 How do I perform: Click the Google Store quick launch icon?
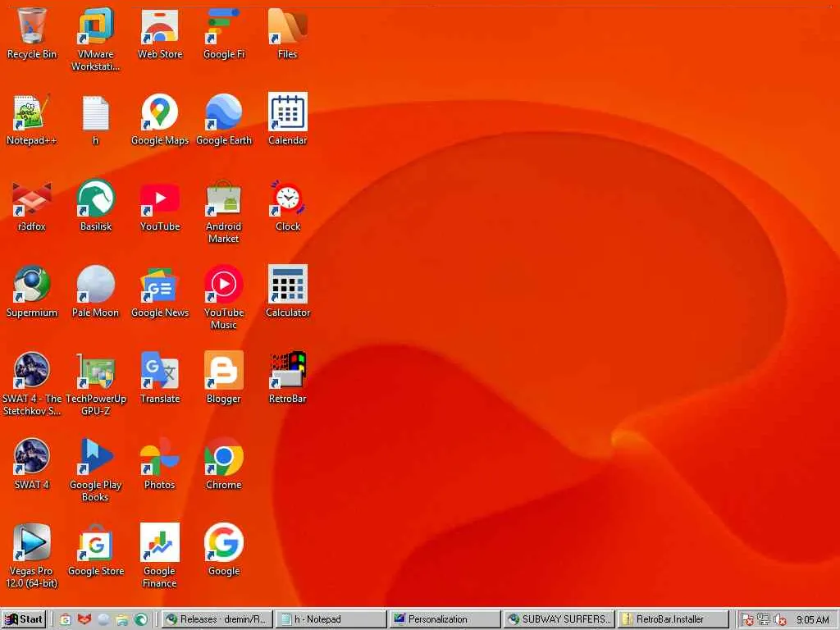click(x=66, y=620)
